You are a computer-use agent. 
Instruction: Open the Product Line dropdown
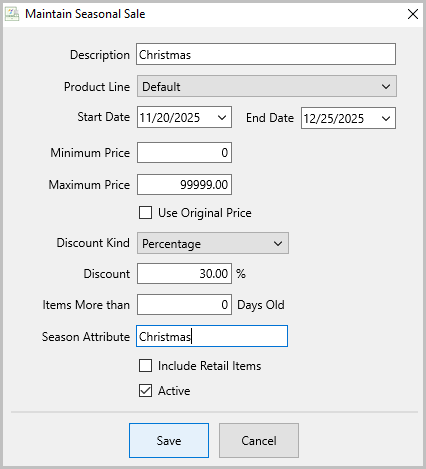tap(267, 86)
